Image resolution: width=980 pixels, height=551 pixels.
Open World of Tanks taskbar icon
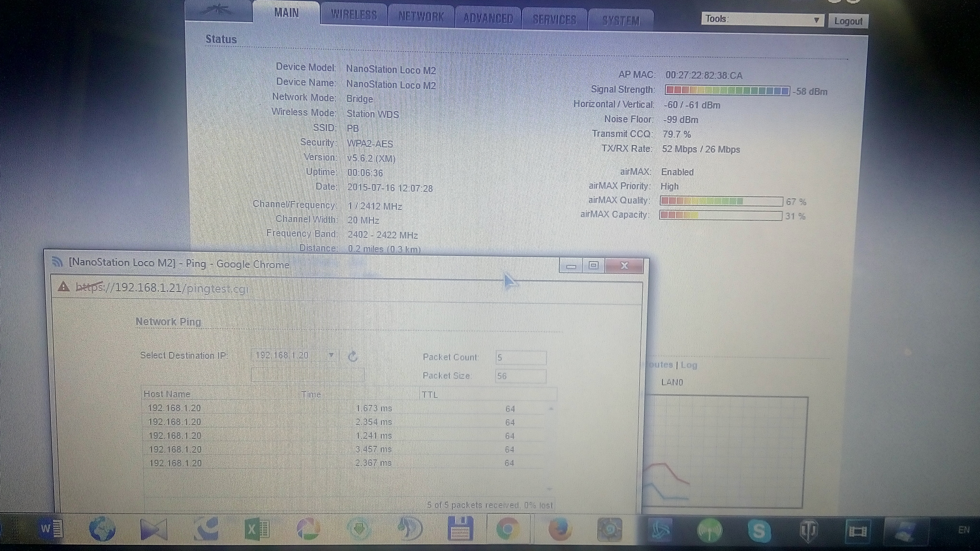click(808, 531)
